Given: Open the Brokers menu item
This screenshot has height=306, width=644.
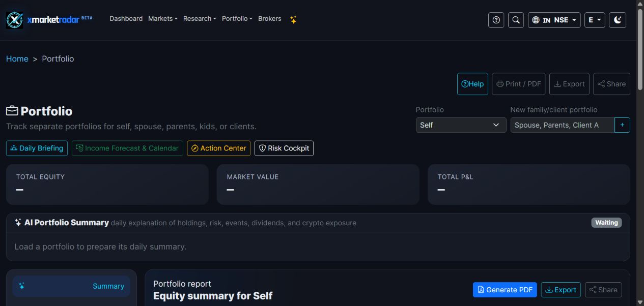Looking at the screenshot, I should tap(270, 19).
